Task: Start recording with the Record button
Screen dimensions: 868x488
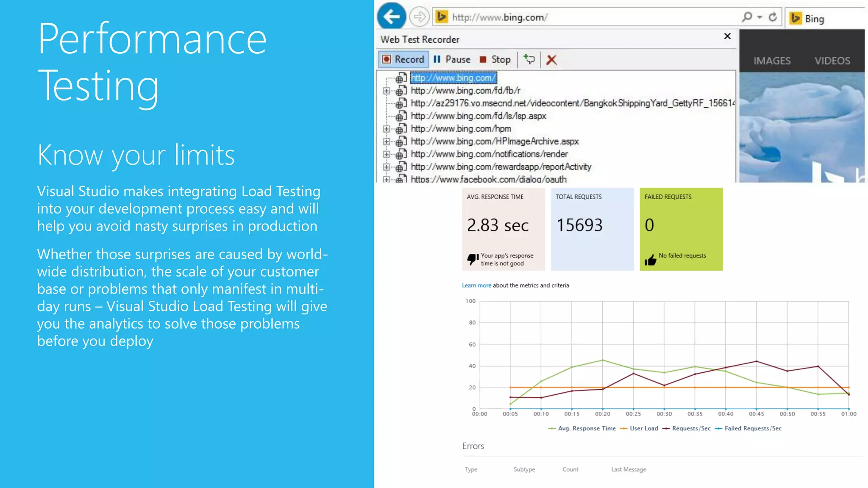Action: pyautogui.click(x=403, y=59)
